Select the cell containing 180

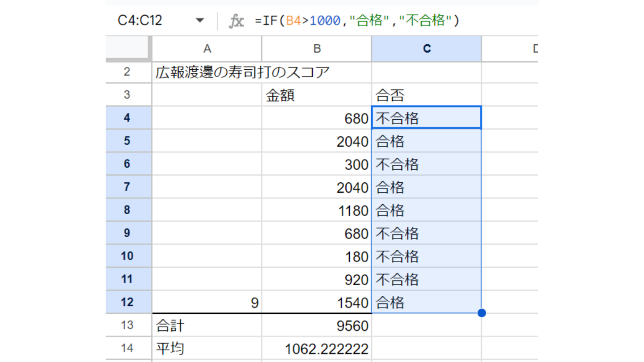(317, 256)
